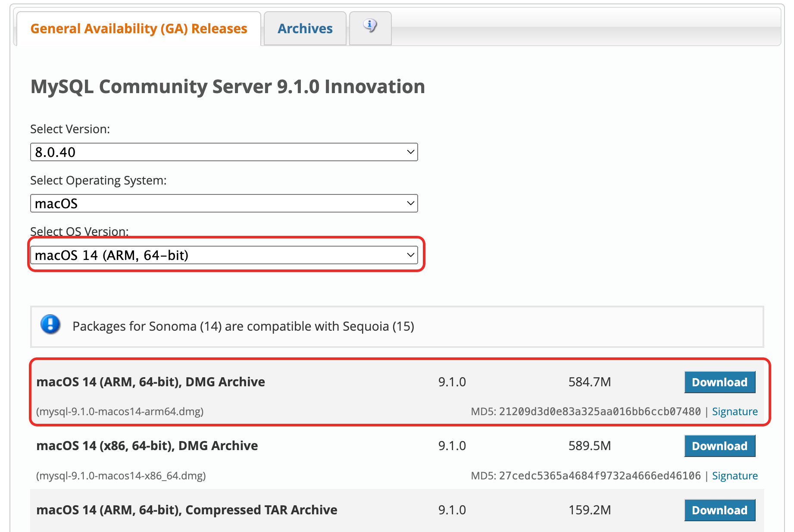Open the OS Version dropdown macOS 14 (ARM, 64-bit)

(x=224, y=255)
